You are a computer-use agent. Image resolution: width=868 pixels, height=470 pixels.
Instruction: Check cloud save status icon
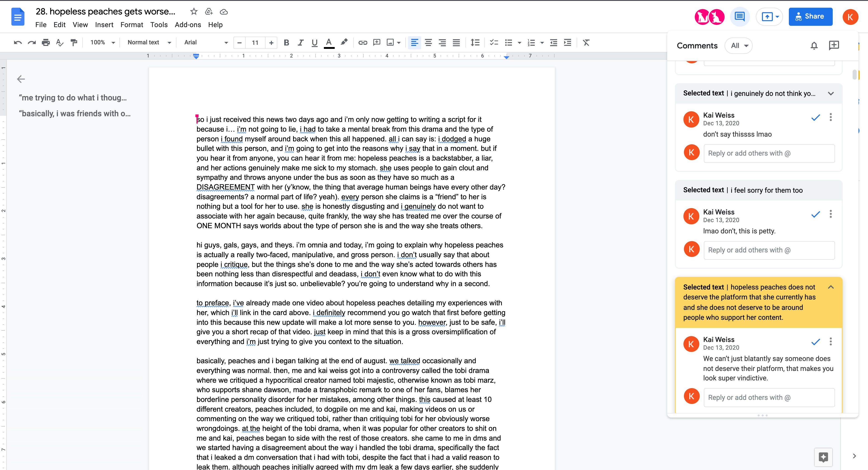[224, 12]
